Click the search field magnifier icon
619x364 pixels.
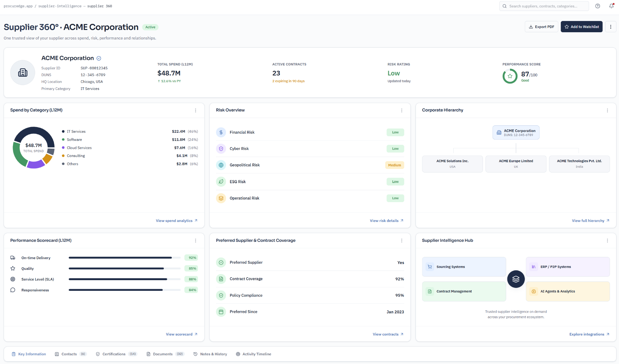[505, 6]
